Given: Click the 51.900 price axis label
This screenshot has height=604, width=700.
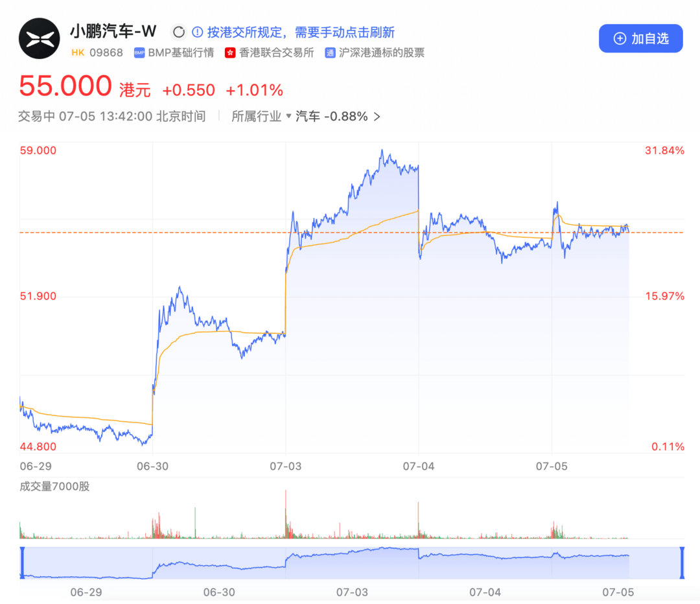Looking at the screenshot, I should pos(38,296).
